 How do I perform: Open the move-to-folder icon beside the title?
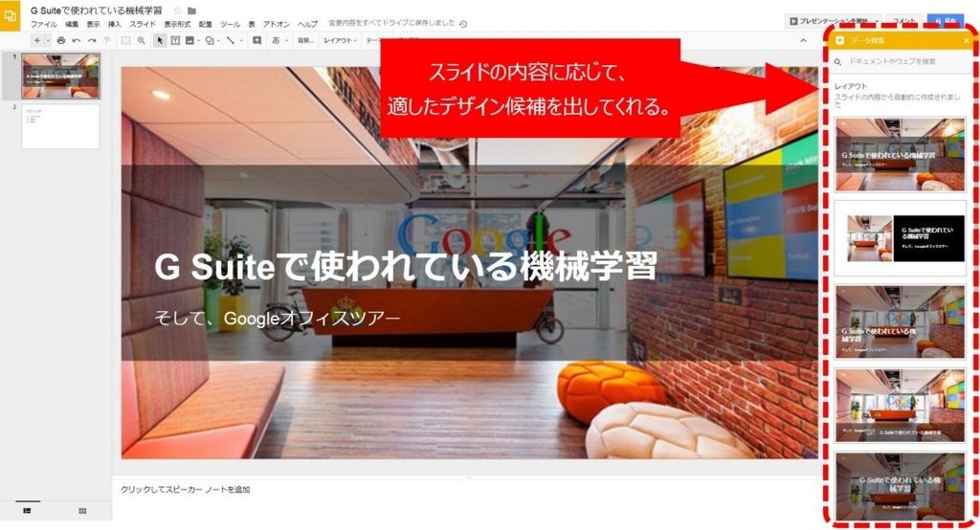click(191, 11)
